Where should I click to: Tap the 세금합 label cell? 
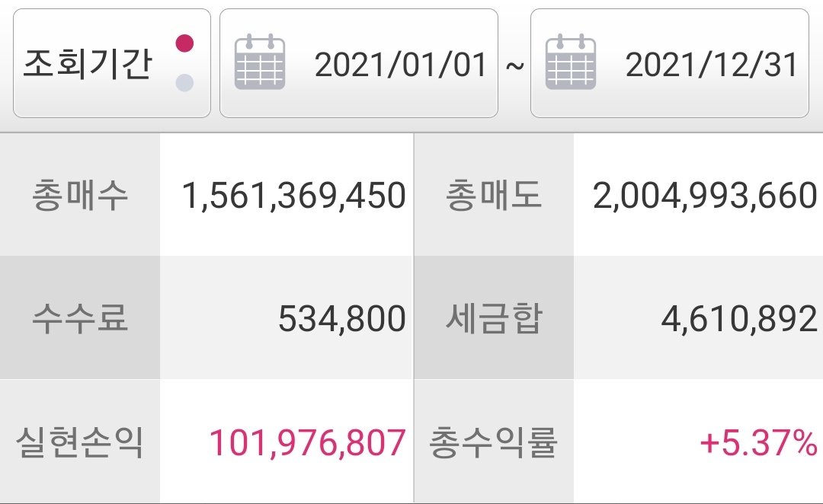[494, 317]
